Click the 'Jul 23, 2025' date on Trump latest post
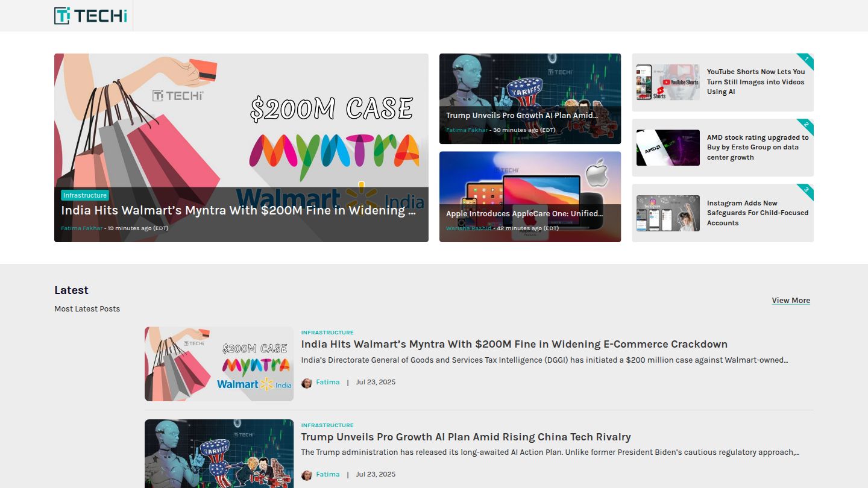The image size is (868, 488). (x=376, y=474)
